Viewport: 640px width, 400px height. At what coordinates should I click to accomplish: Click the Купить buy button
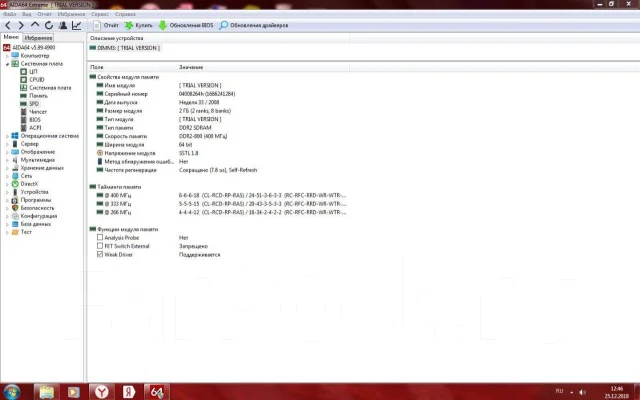pos(138,25)
